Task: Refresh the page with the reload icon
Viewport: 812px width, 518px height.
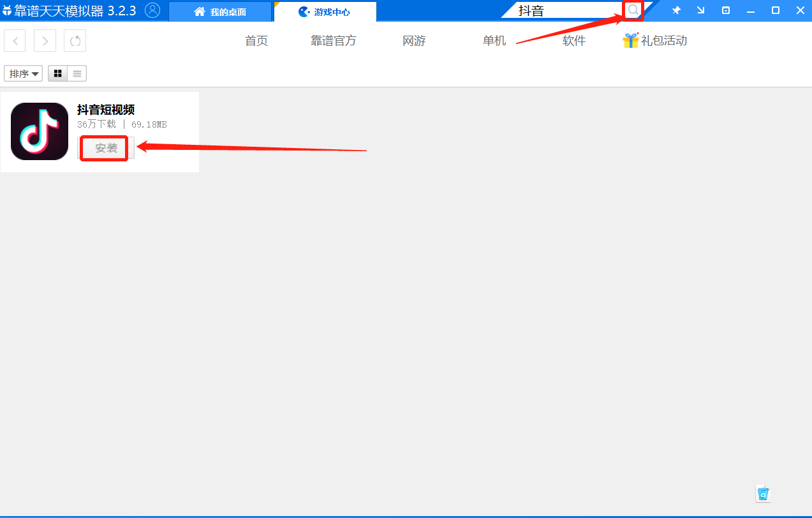Action: coord(75,41)
